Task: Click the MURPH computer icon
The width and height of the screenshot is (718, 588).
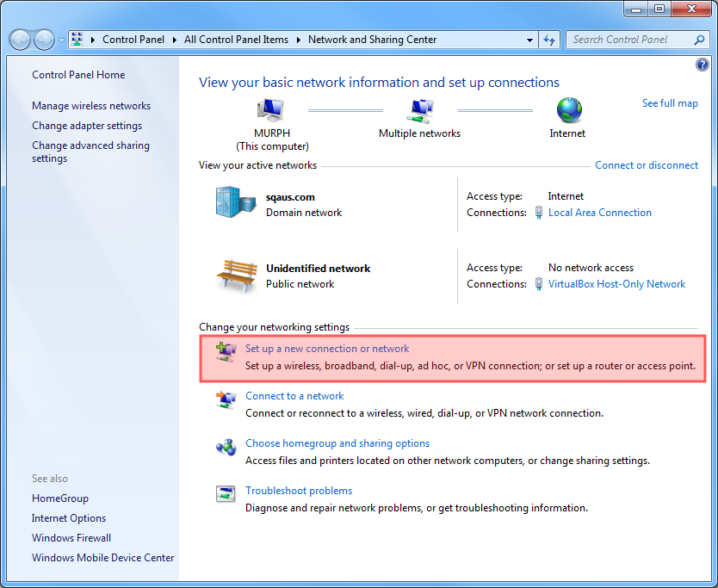Action: click(270, 110)
